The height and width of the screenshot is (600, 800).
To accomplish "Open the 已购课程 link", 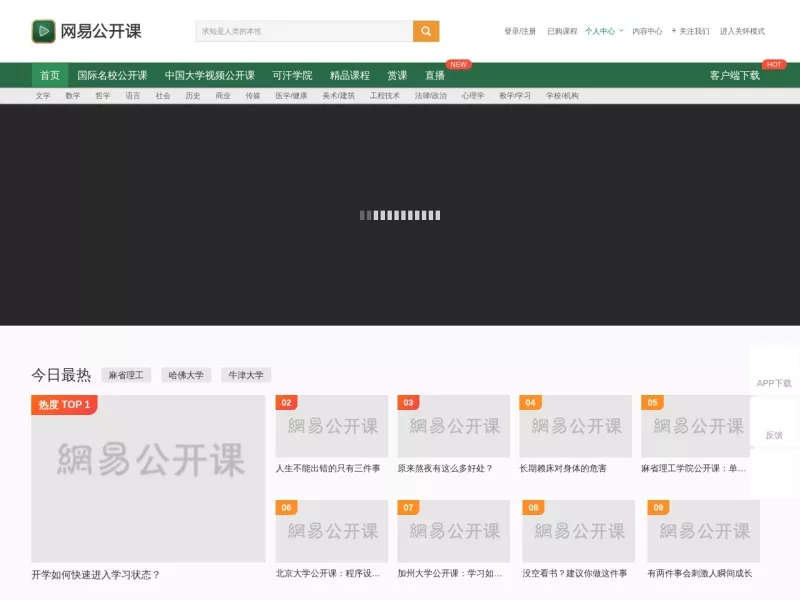I will coord(562,31).
